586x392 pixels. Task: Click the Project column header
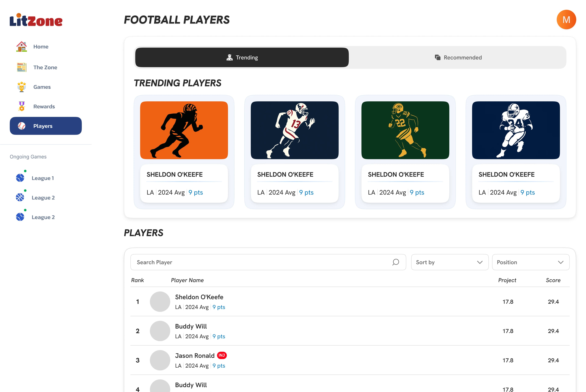[507, 280]
